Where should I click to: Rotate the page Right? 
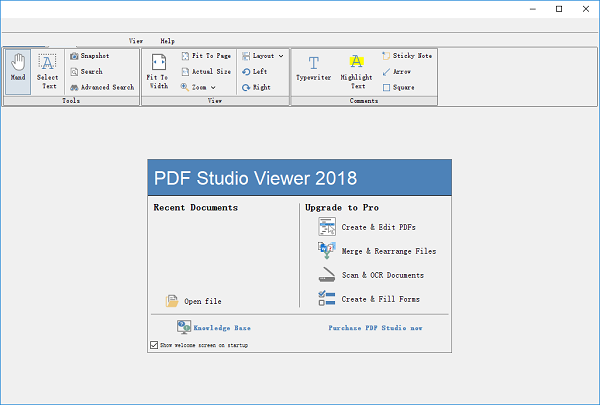click(256, 87)
